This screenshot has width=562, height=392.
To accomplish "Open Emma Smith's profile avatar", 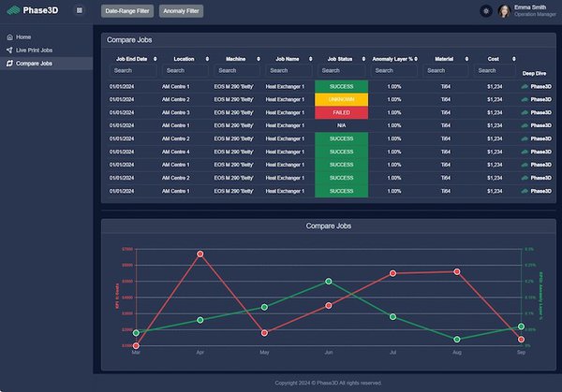I will tap(504, 11).
